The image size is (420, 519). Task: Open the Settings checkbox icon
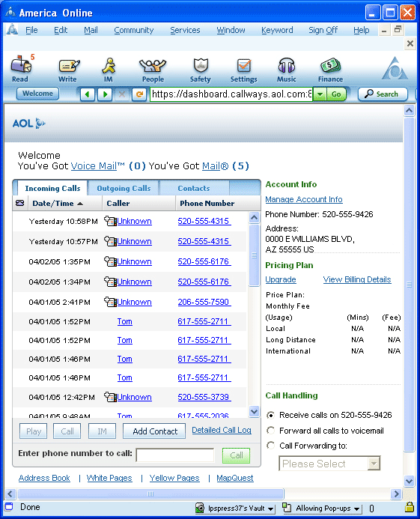(x=244, y=70)
